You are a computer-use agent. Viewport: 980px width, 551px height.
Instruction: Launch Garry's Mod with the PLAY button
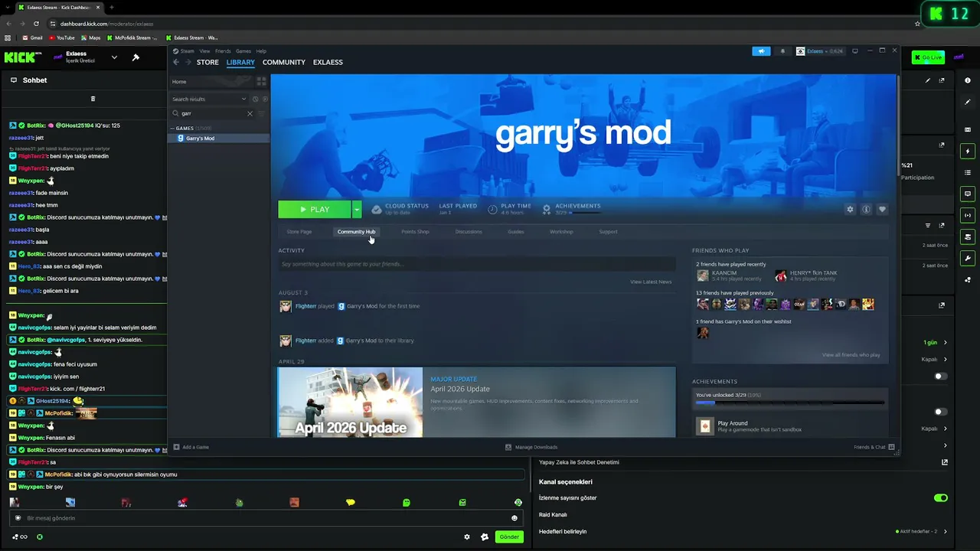(x=315, y=209)
